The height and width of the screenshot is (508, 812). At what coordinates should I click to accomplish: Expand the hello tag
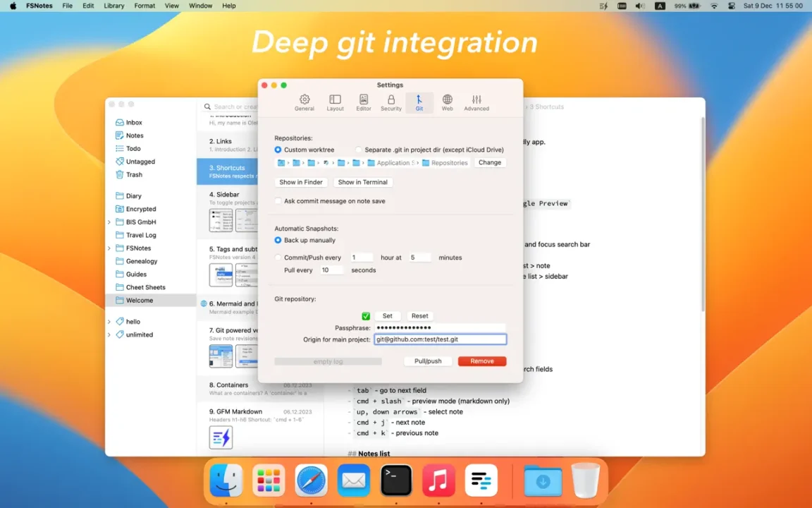click(x=109, y=322)
